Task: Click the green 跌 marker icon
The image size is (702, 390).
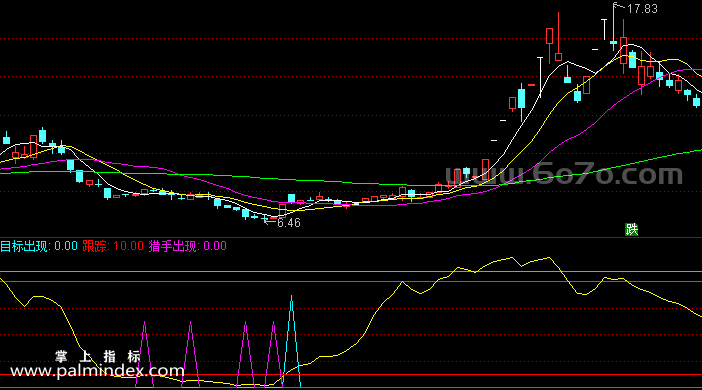Action: 632,230
